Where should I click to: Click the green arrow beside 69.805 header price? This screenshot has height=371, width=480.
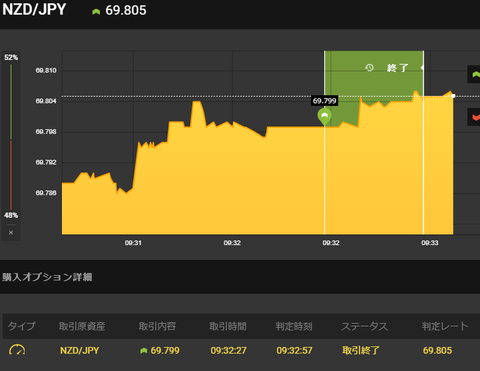[x=96, y=12]
